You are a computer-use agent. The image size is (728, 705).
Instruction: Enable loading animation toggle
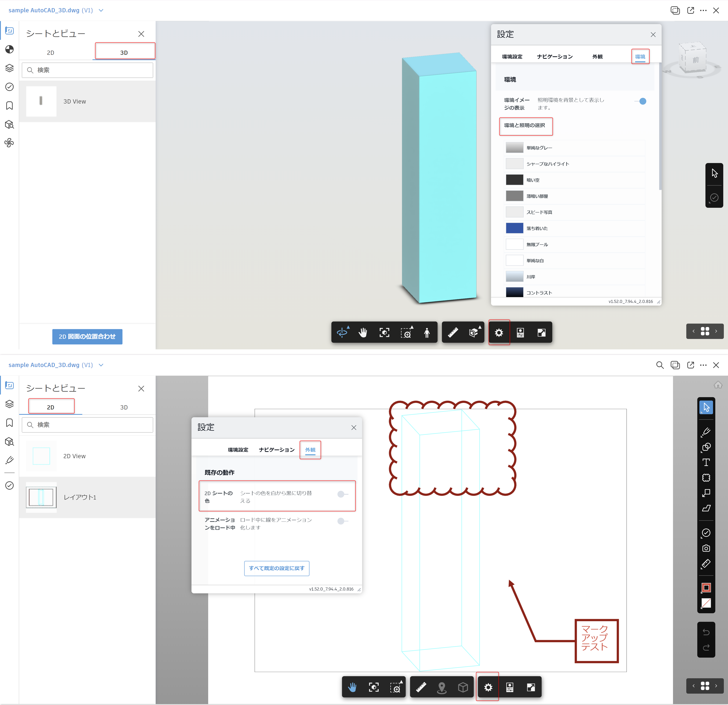342,521
